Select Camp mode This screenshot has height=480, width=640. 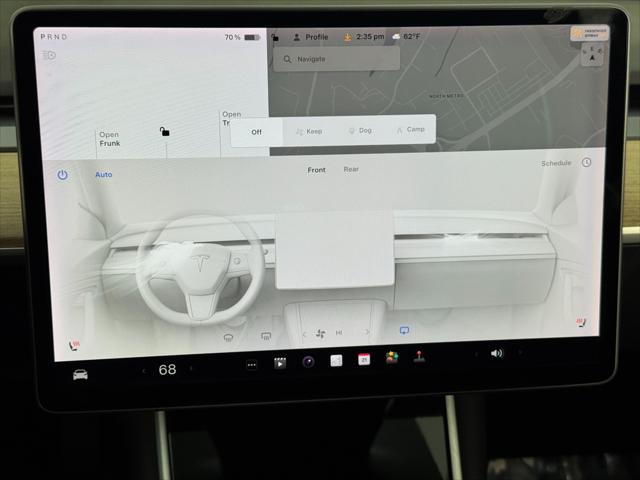pyautogui.click(x=411, y=129)
